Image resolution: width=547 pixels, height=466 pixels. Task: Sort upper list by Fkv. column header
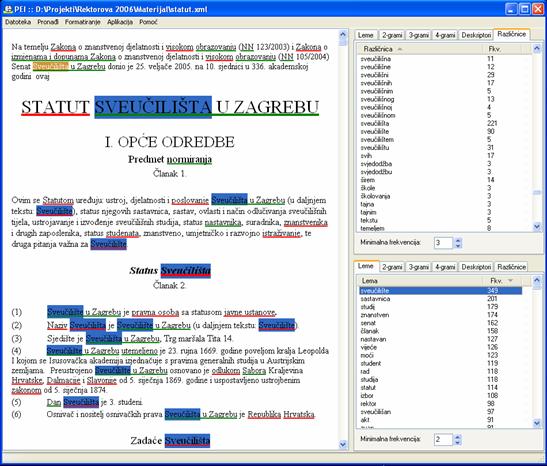point(503,49)
